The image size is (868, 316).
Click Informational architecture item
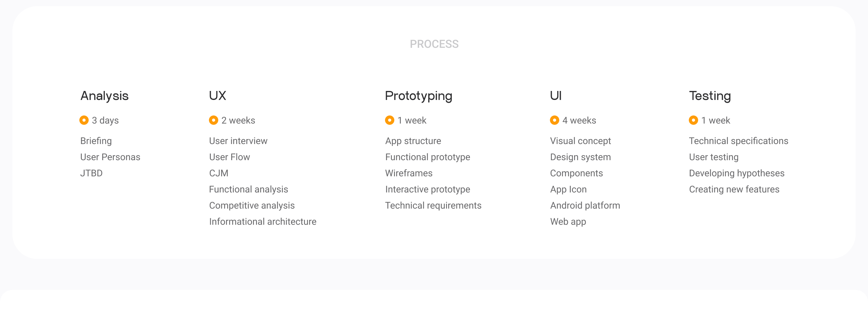coord(263,222)
